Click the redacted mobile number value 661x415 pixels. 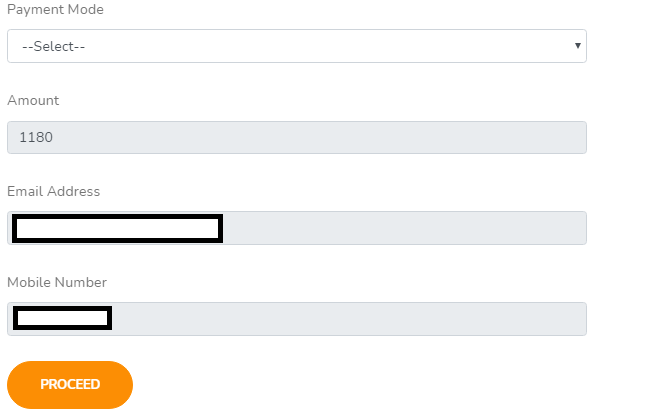pos(62,319)
